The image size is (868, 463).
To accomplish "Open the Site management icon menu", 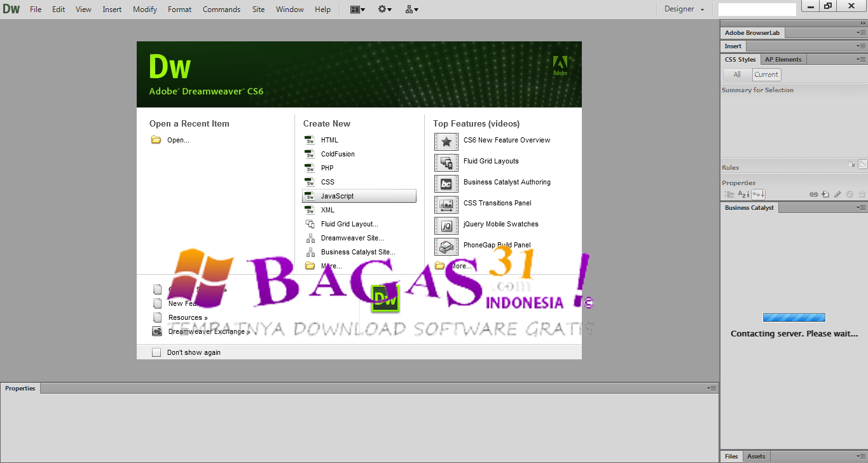I will tap(412, 10).
